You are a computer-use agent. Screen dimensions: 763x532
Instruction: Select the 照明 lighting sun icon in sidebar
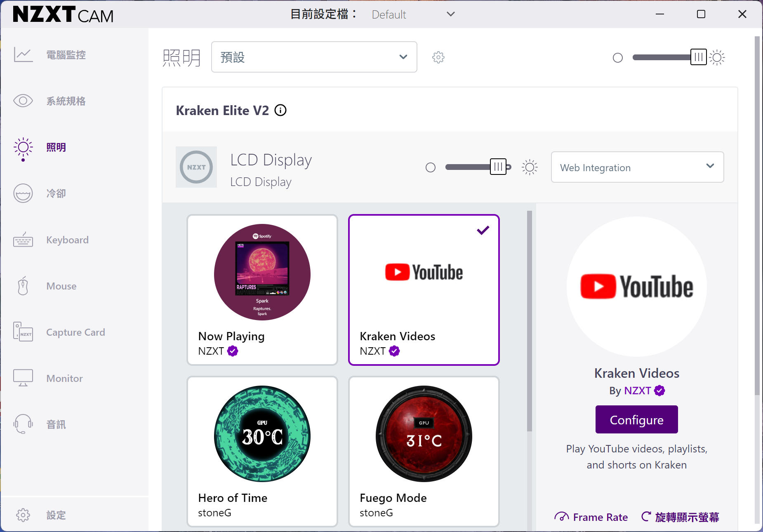click(x=23, y=148)
